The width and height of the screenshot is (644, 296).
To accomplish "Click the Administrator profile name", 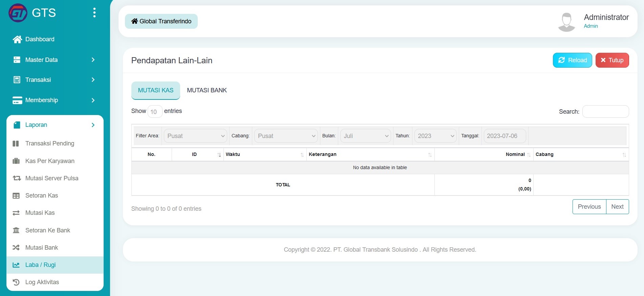I will 606,17.
